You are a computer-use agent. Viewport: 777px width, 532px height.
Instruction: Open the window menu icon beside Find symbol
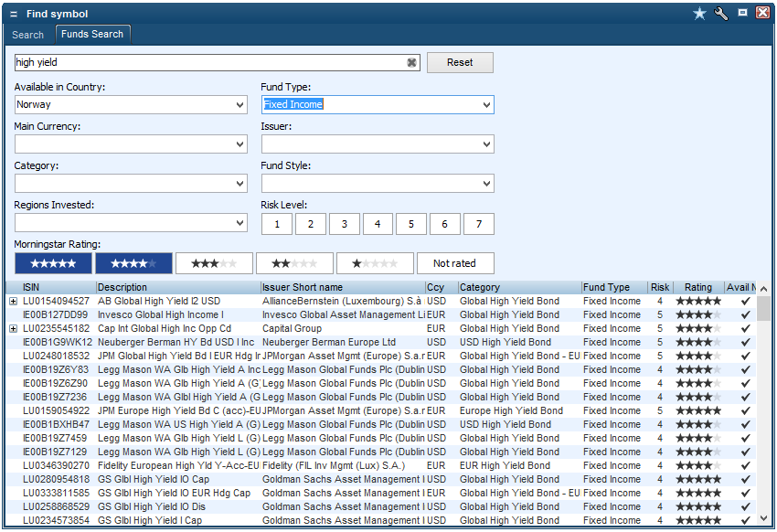tap(13, 14)
